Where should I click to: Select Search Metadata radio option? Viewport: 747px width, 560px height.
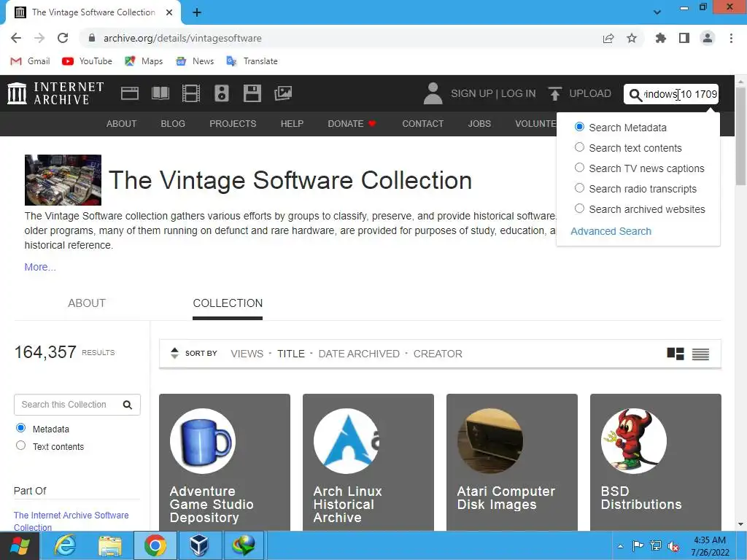click(x=579, y=127)
